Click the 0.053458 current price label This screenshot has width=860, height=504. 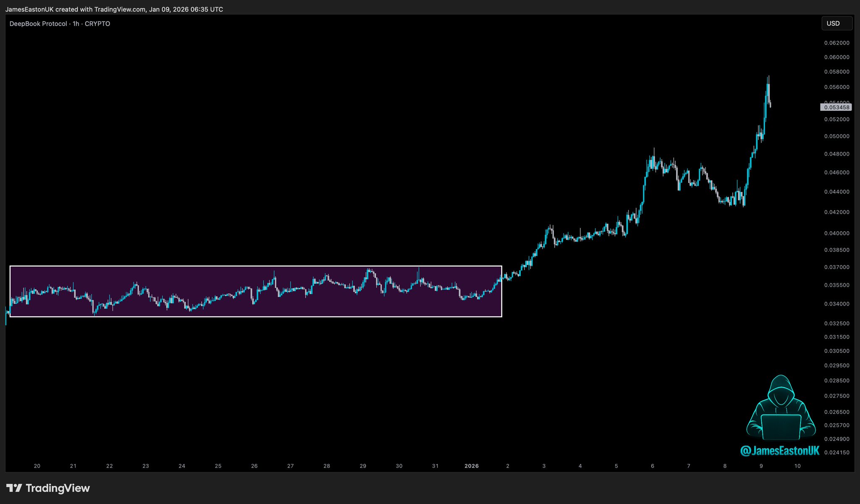click(x=836, y=107)
